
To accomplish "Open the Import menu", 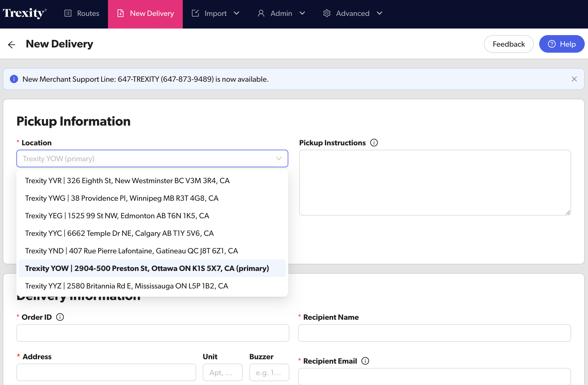I will tap(216, 13).
